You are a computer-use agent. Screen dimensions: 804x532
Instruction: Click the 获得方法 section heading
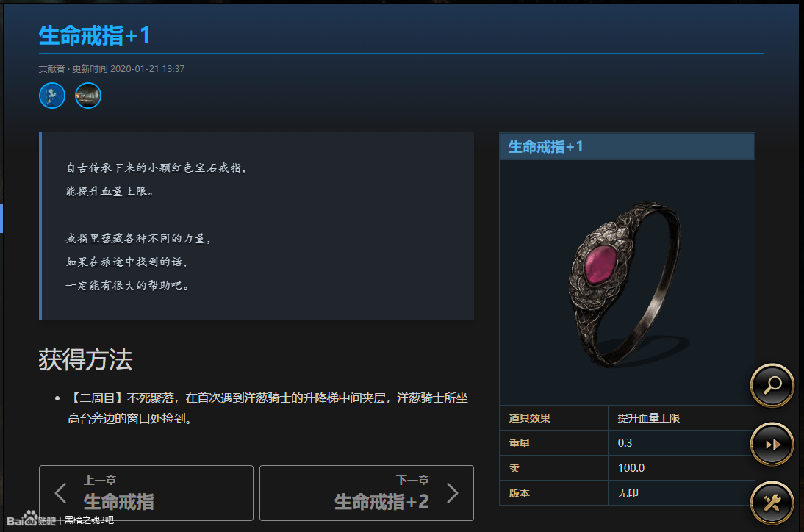(86, 359)
